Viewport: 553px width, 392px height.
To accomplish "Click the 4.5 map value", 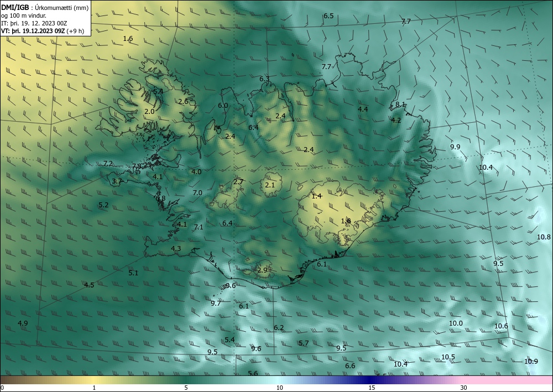I will (89, 285).
